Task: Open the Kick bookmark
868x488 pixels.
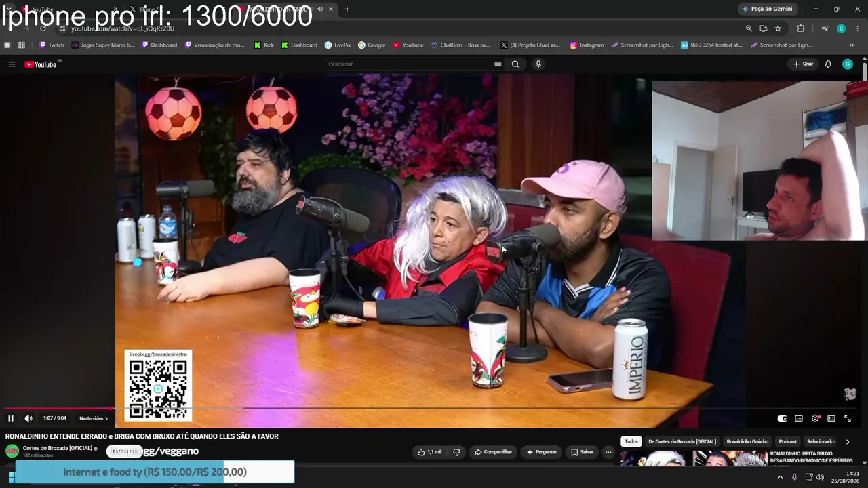Action: [x=264, y=45]
